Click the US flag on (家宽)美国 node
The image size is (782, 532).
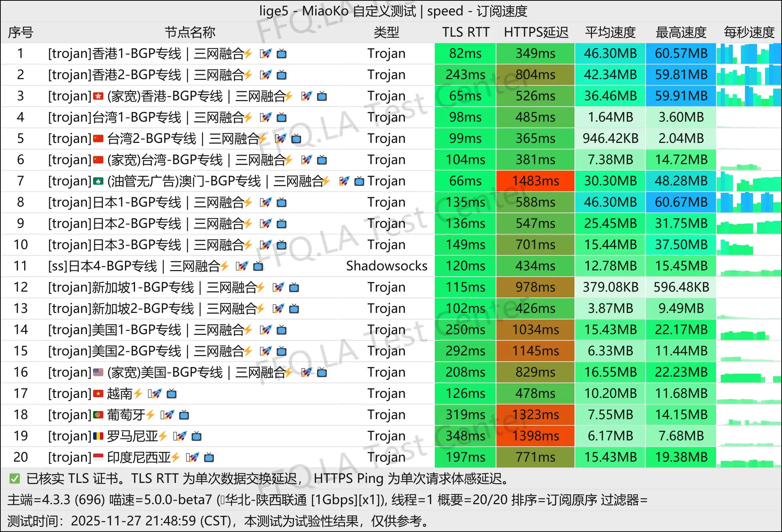pyautogui.click(x=98, y=372)
